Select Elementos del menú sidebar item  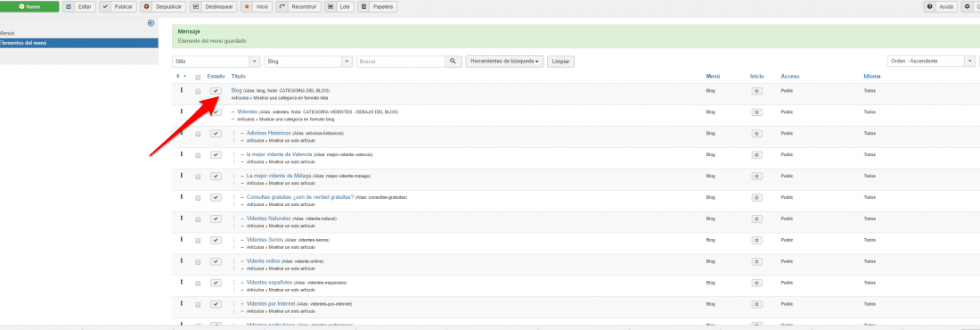78,43
